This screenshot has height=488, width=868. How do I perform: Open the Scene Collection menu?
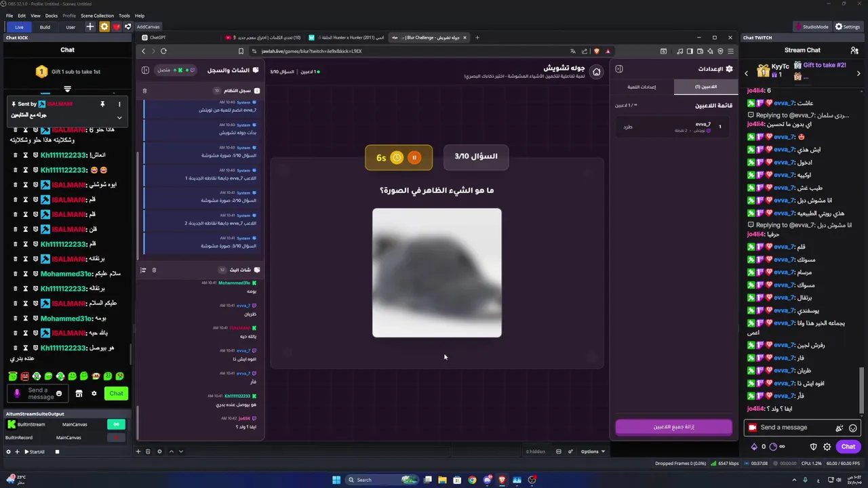97,16
